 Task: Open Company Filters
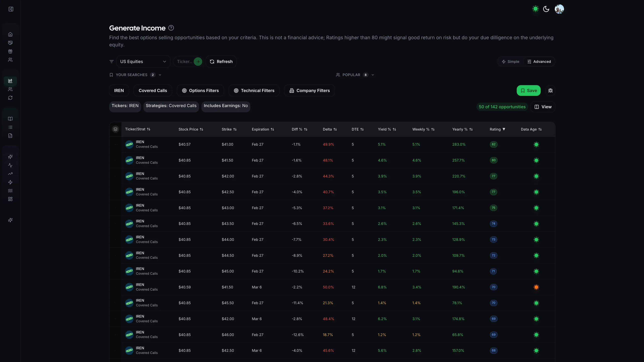[309, 91]
